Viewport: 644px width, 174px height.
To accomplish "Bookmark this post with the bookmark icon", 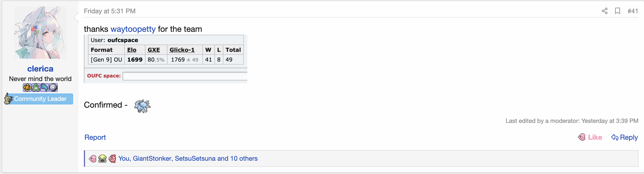I will pyautogui.click(x=618, y=11).
